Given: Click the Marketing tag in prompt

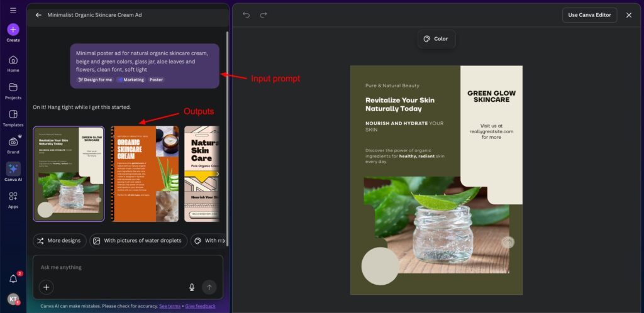Looking at the screenshot, I should pos(131,80).
